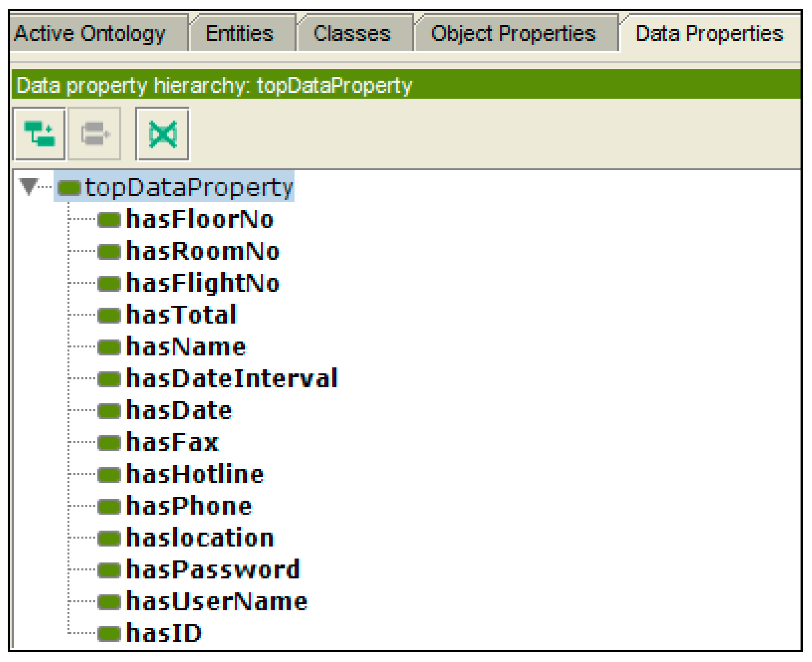Click the property icon beside hasID

pos(109,634)
